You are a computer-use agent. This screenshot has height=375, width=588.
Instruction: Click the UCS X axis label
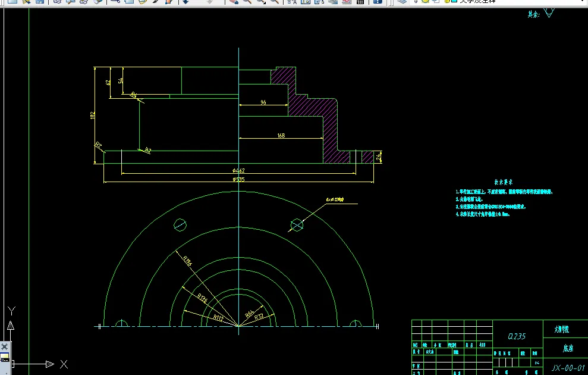click(64, 364)
